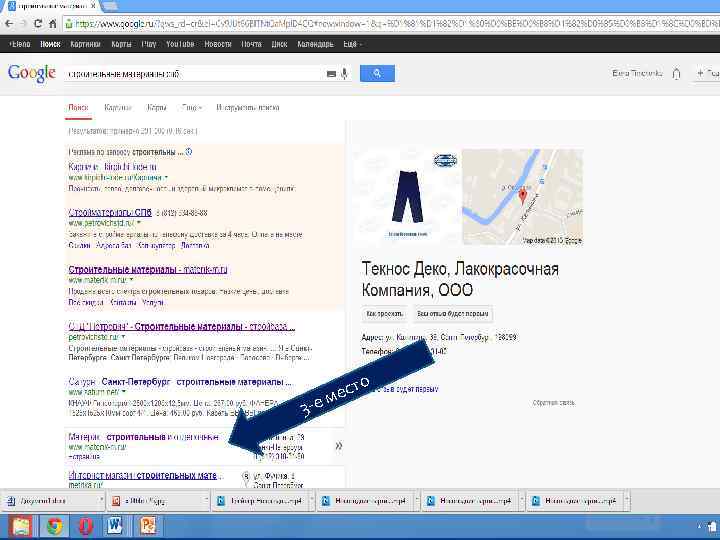Viewport: 720px width, 540px height.
Task: Open Opera from the taskbar
Action: click(85, 527)
